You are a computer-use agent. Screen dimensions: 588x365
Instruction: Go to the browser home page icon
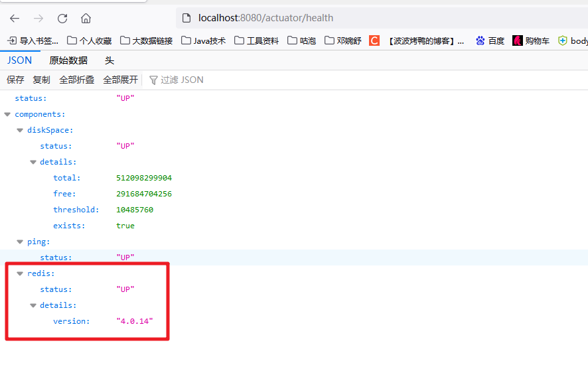pyautogui.click(x=86, y=18)
